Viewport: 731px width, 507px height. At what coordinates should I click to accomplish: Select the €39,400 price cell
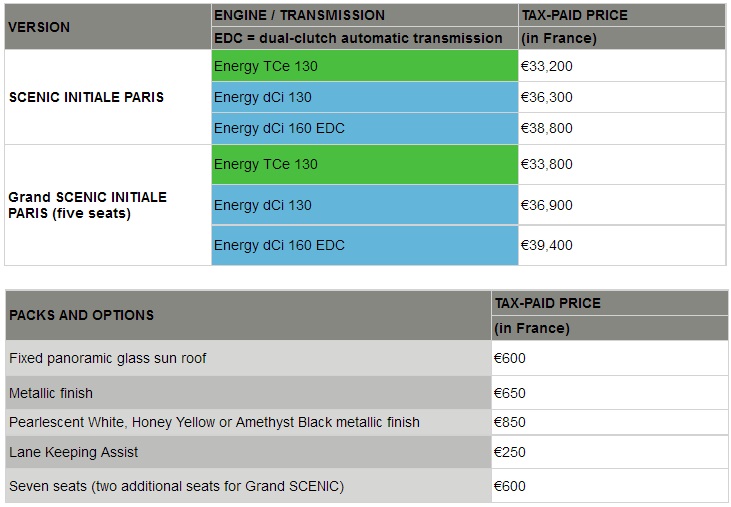[546, 245]
